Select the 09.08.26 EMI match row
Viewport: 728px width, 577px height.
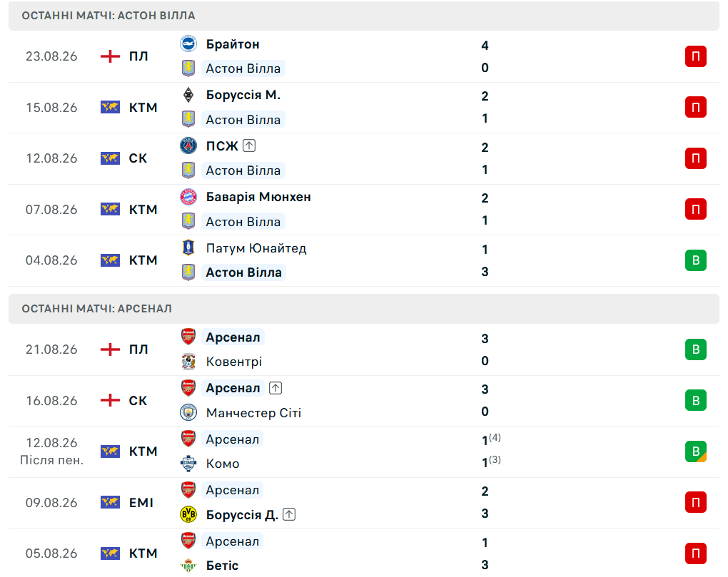(x=364, y=503)
